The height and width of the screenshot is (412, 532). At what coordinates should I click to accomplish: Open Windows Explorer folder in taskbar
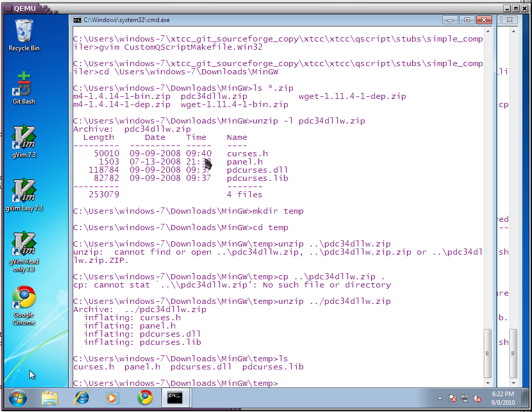tap(50, 398)
